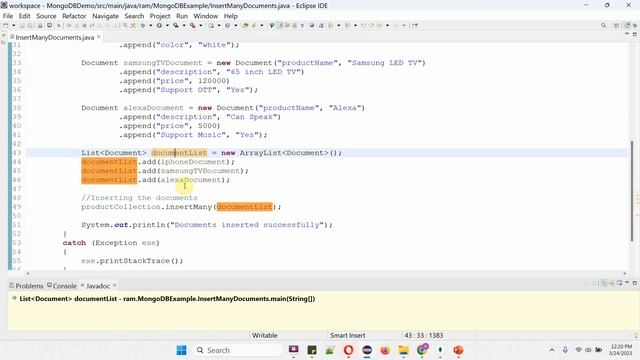Click 'insertMany' method call on line 49

(x=189, y=207)
